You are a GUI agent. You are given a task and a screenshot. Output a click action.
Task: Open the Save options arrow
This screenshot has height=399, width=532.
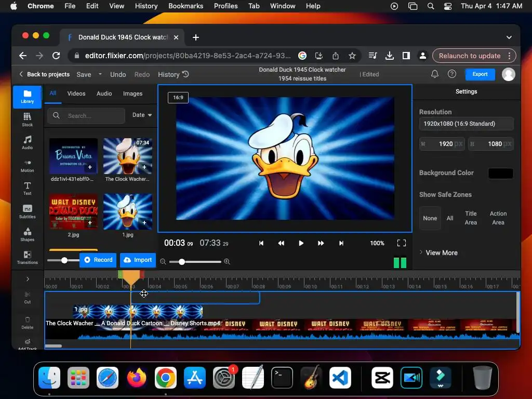(100, 74)
